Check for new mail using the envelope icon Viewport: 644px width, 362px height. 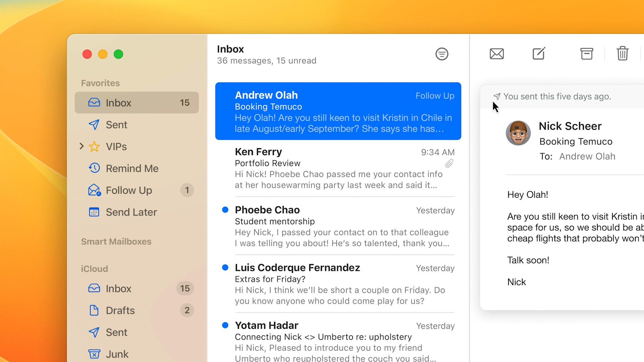click(497, 54)
